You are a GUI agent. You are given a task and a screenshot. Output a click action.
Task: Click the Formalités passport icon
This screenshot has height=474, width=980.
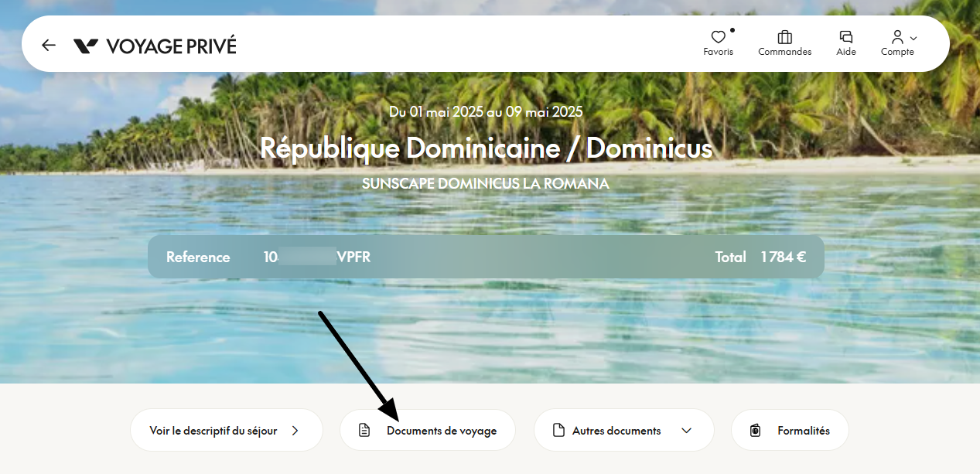click(x=756, y=431)
